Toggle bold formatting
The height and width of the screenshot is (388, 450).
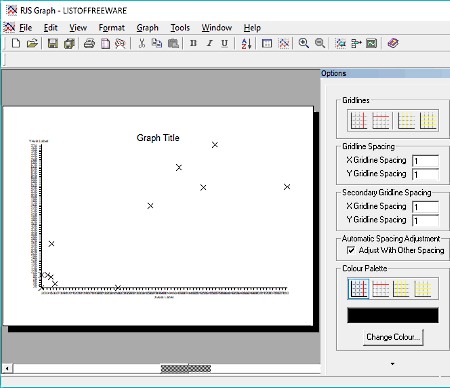(x=193, y=43)
